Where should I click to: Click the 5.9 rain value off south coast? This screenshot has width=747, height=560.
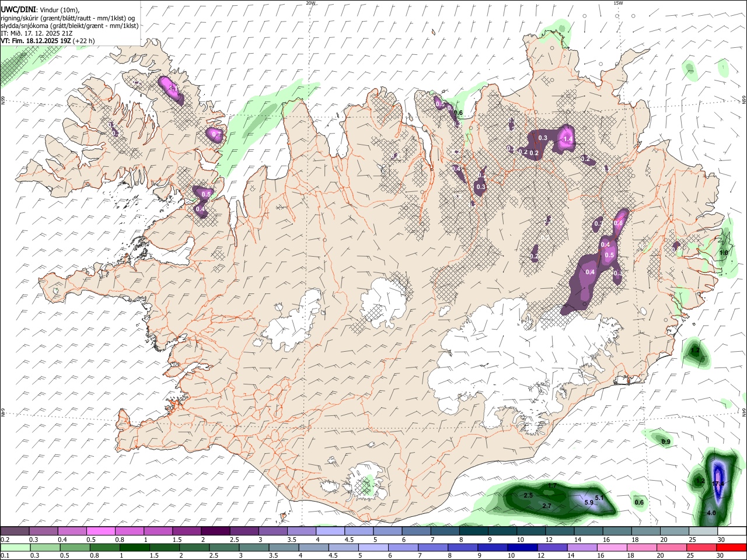click(x=588, y=502)
